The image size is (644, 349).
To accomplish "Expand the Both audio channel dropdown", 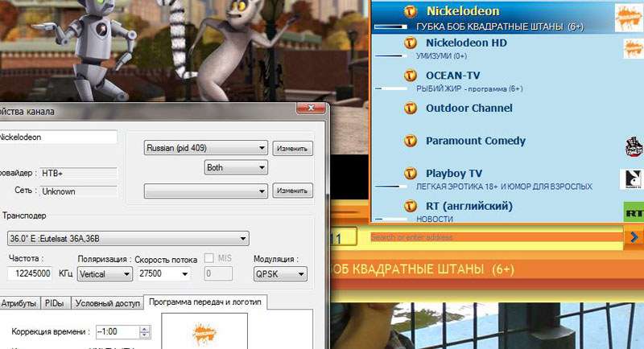I will point(236,168).
